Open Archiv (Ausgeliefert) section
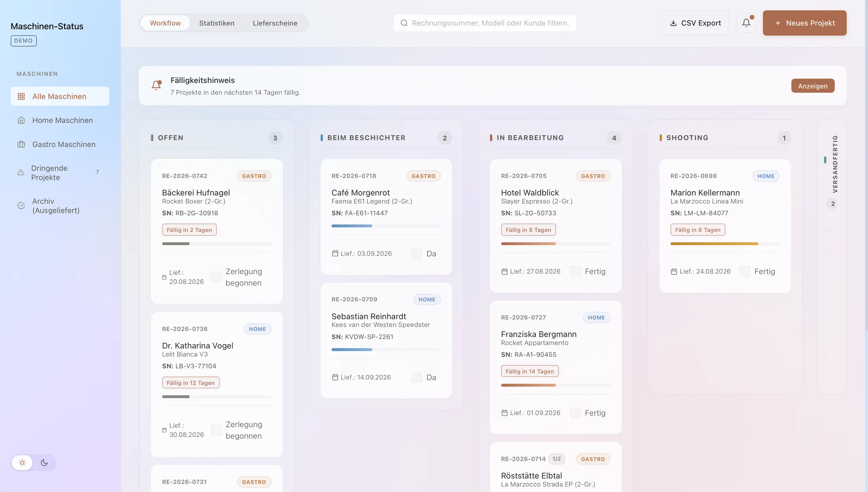The width and height of the screenshot is (868, 492). (x=60, y=206)
